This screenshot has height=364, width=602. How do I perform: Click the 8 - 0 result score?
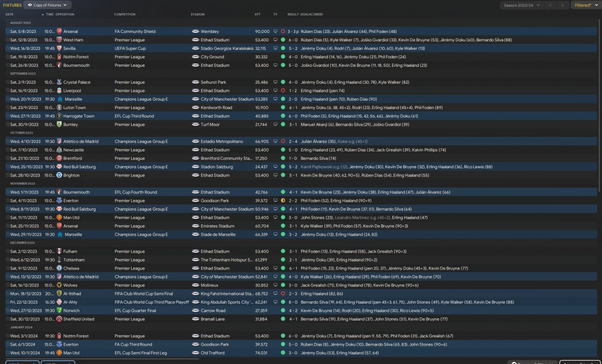coord(293,302)
